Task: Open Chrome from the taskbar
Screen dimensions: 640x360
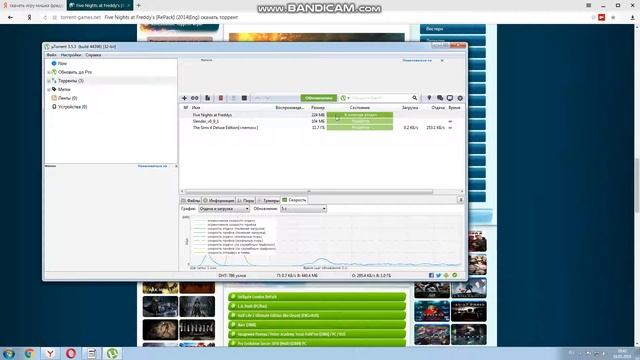Action: [29, 353]
